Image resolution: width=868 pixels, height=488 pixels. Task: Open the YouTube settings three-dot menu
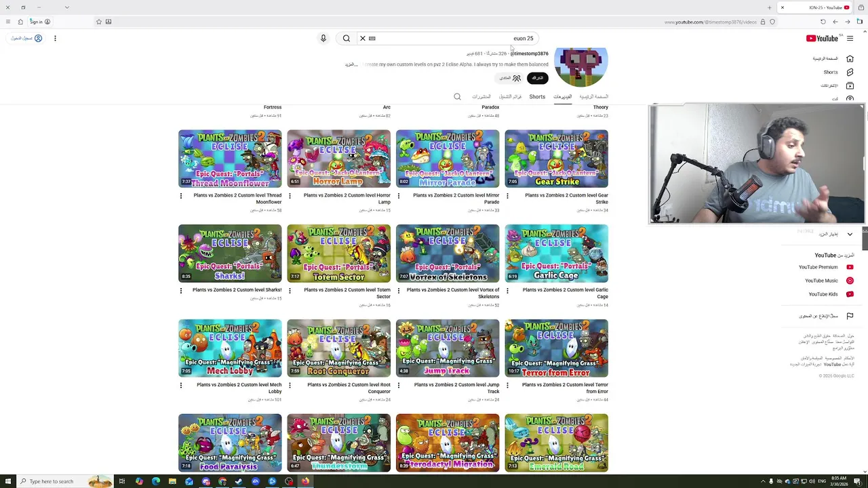pos(55,39)
